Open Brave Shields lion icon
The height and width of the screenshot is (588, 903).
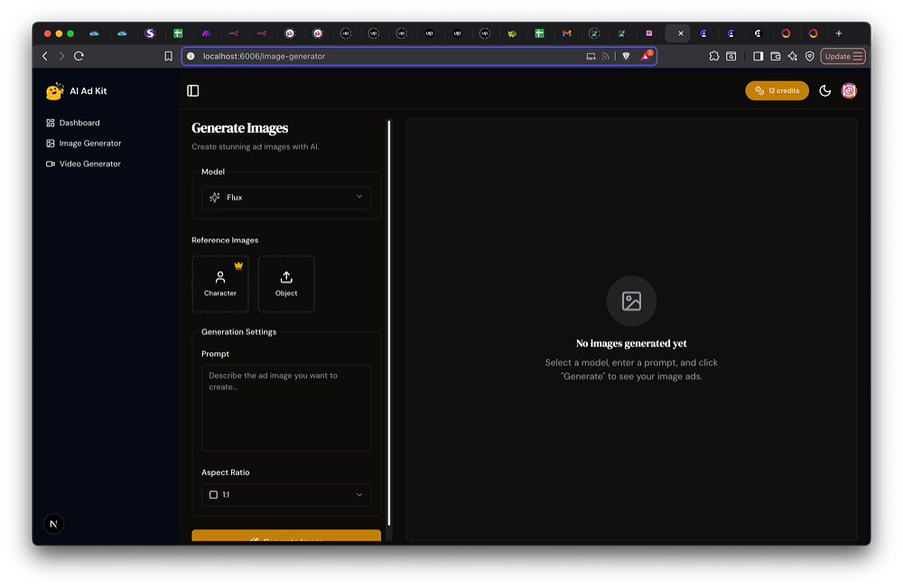pyautogui.click(x=625, y=56)
